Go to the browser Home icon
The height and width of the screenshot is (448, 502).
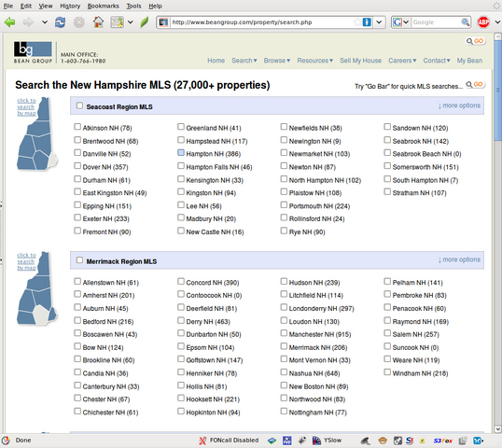[98, 22]
